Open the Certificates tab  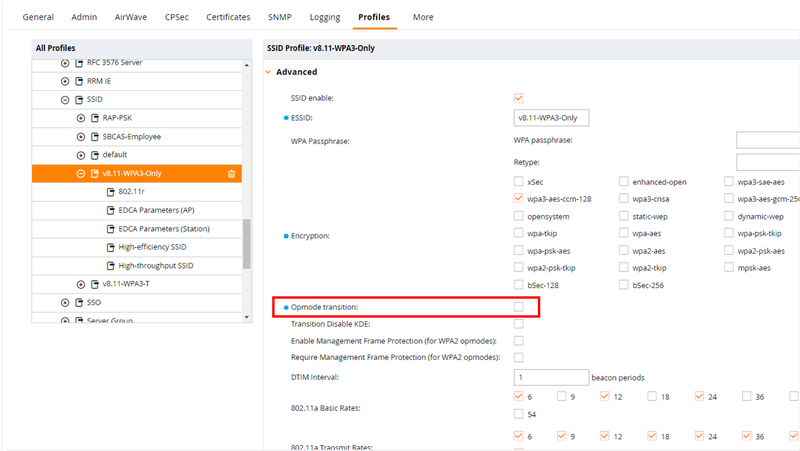click(x=228, y=17)
